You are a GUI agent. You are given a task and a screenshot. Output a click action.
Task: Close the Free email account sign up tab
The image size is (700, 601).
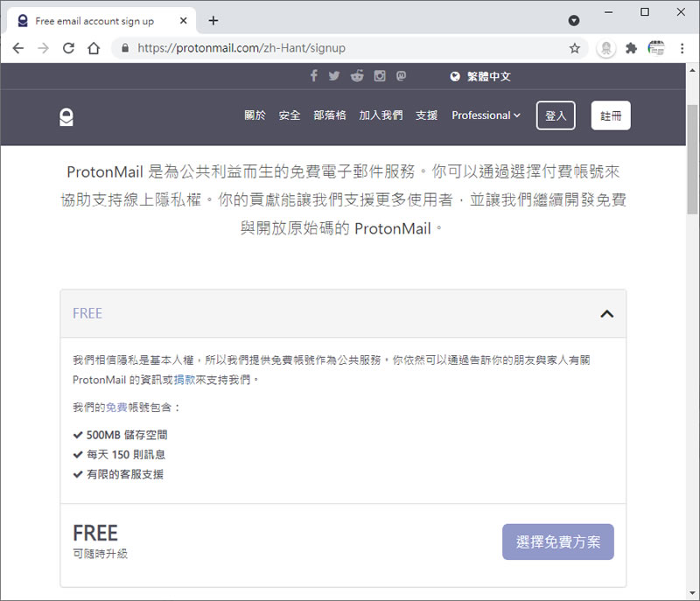[184, 20]
